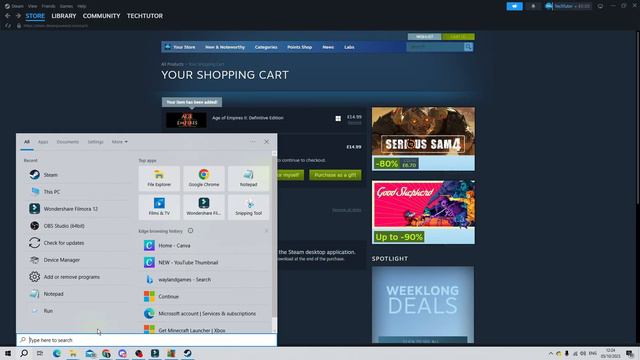The width and height of the screenshot is (640, 360).
Task: Open the LIBRARY tab in Steam
Action: pyautogui.click(x=64, y=16)
